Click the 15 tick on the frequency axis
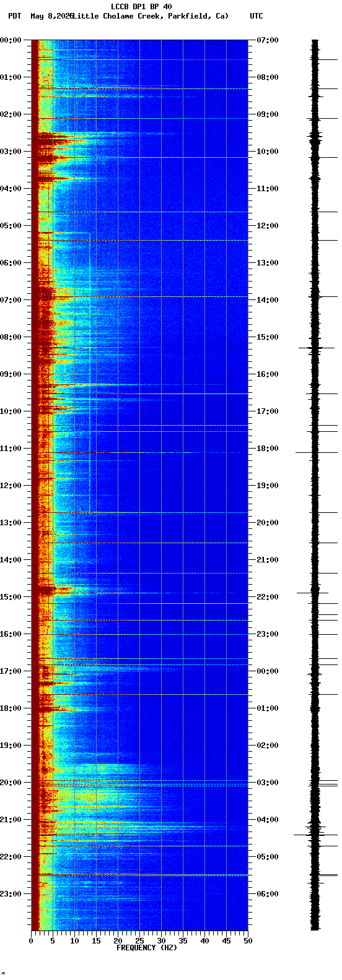 tap(96, 941)
